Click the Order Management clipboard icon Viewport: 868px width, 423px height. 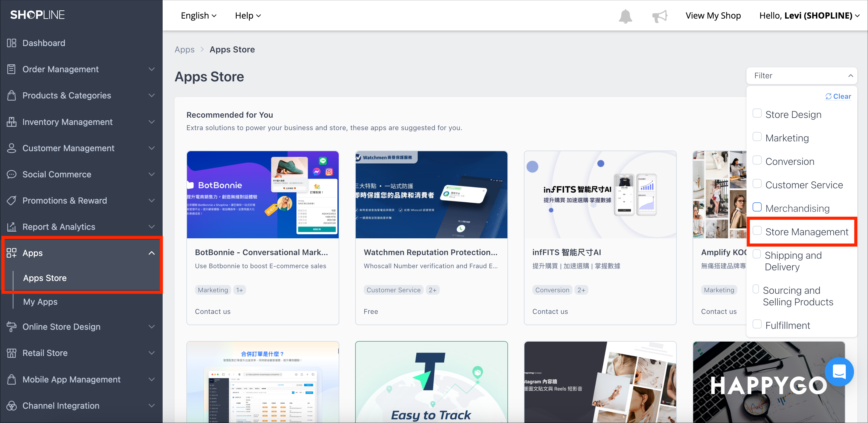[x=12, y=69]
